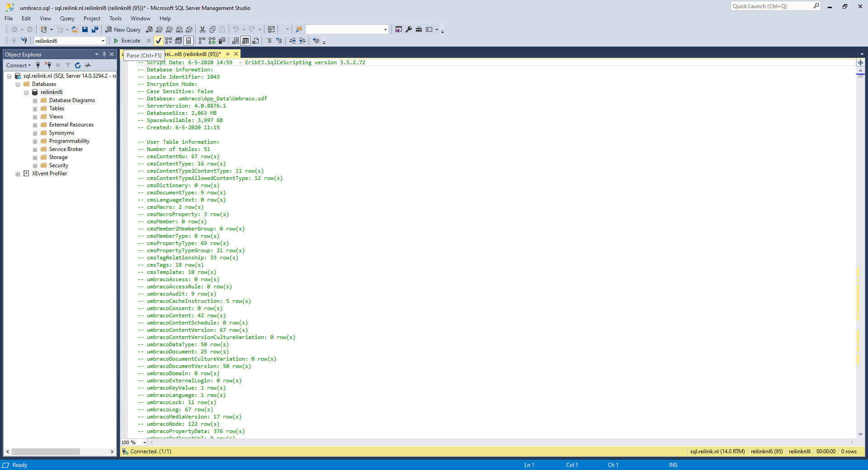Open Properties wrench icon
Screen dimensions: 868x470
pos(409,29)
